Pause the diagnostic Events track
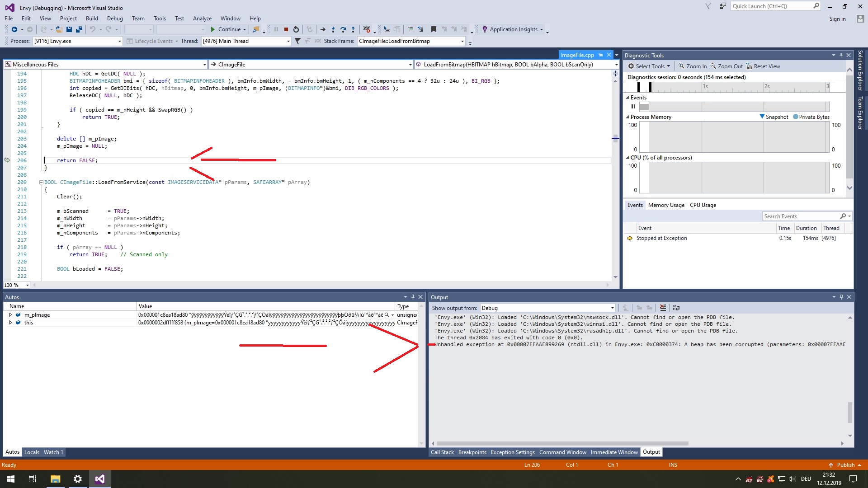Viewport: 868px width, 488px height. 633,107
